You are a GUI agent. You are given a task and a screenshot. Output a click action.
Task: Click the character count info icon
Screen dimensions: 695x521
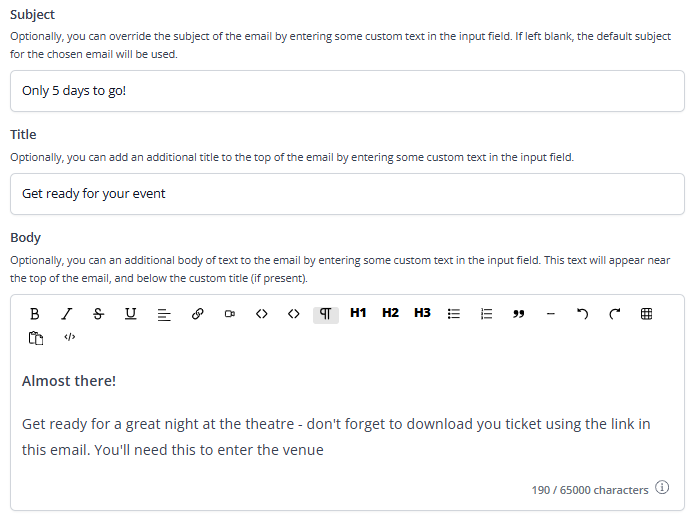coord(662,488)
